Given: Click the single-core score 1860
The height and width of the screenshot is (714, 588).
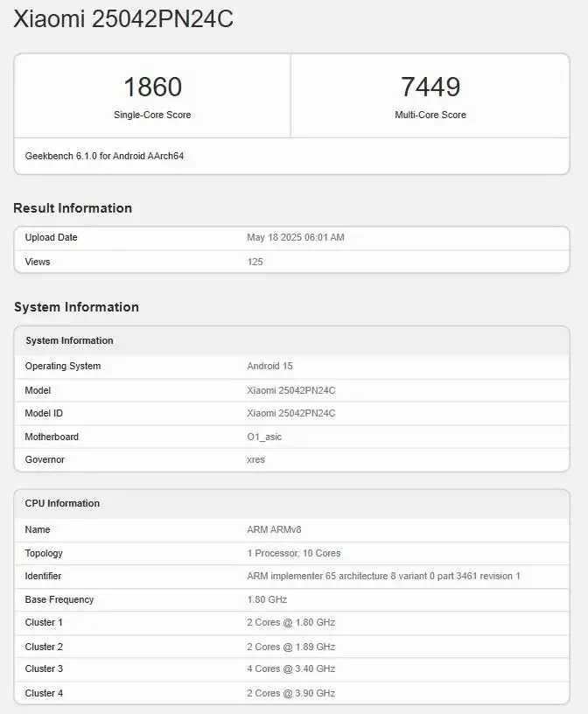Looking at the screenshot, I should click(152, 87).
